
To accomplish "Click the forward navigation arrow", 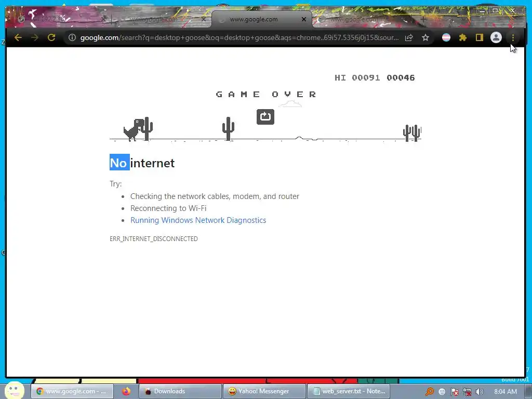I will coord(35,37).
